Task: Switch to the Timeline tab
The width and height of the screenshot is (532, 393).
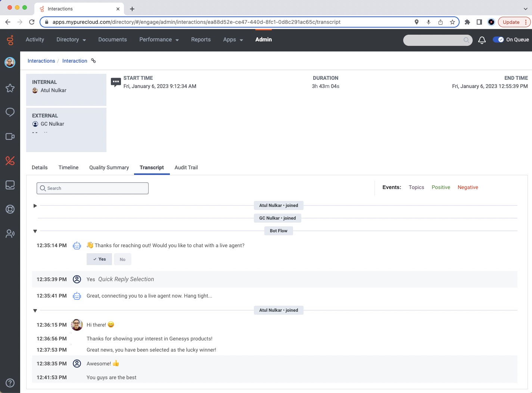Action: [68, 167]
